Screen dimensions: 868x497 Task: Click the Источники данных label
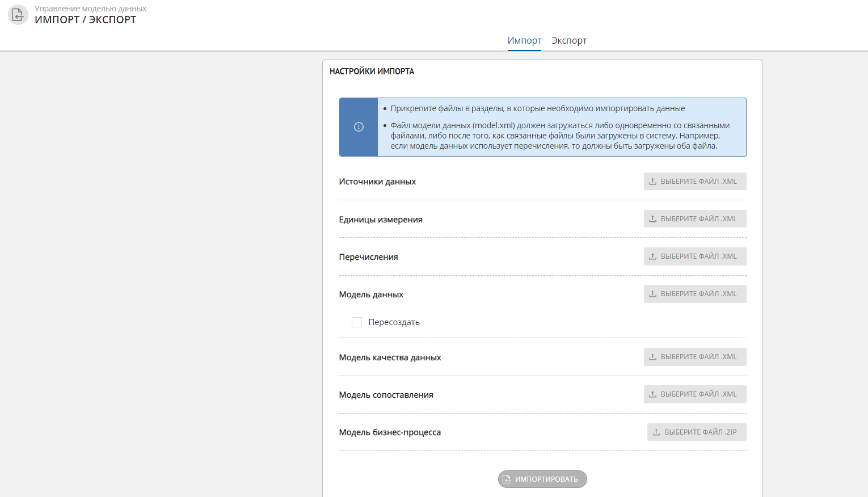[377, 182]
